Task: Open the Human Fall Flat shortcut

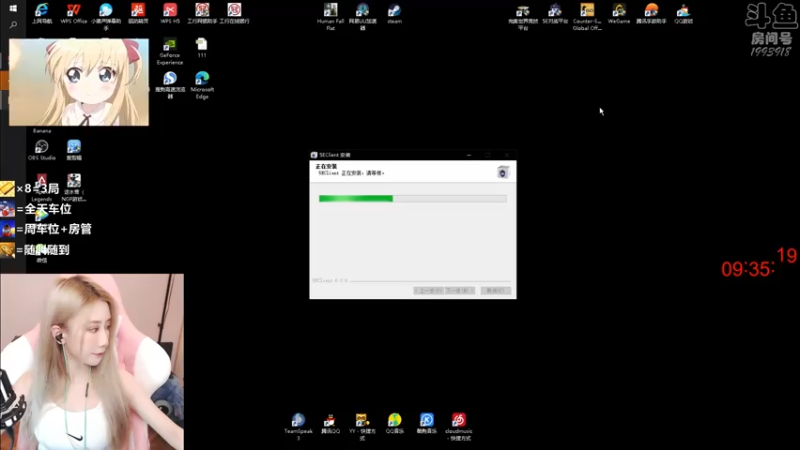Action: coord(331,16)
